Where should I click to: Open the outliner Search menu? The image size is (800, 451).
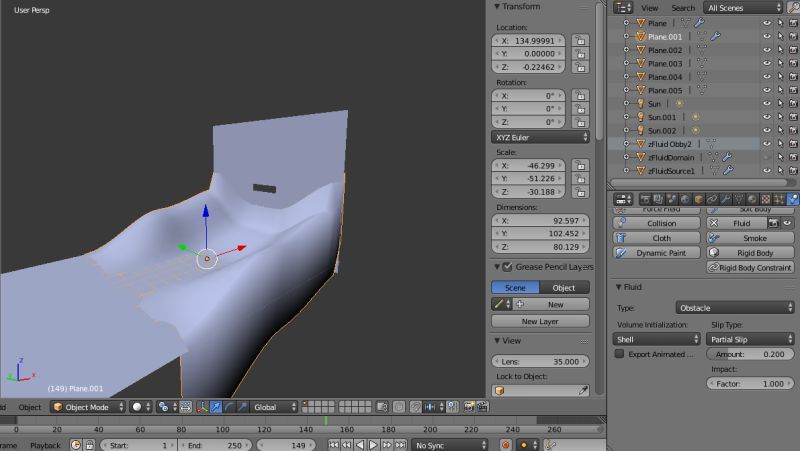point(683,8)
